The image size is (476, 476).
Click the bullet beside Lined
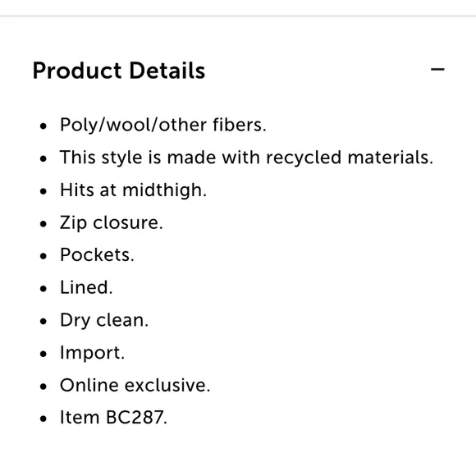coord(43,288)
